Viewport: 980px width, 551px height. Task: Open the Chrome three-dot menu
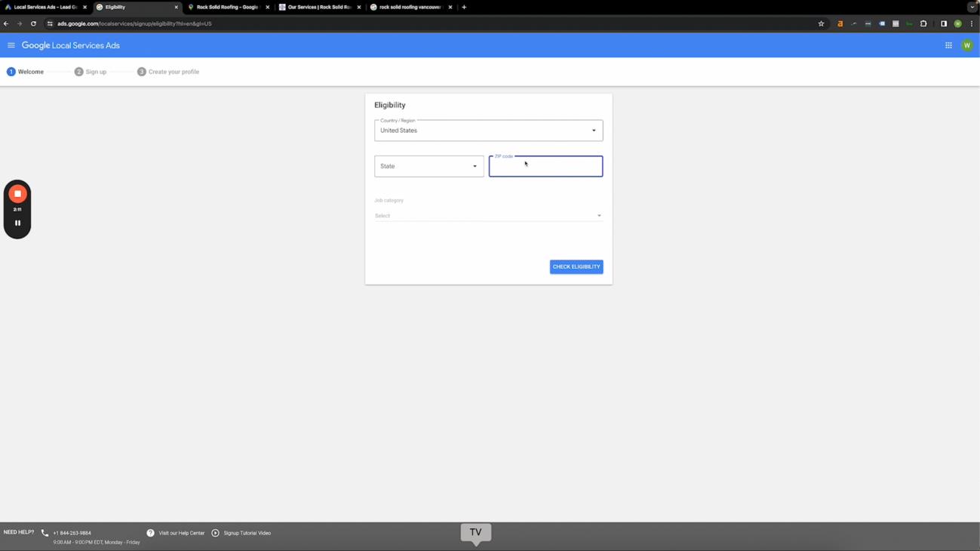(972, 23)
